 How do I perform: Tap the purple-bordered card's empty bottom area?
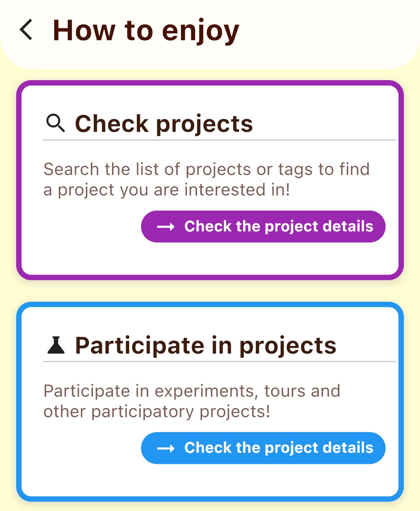pyautogui.click(x=210, y=259)
